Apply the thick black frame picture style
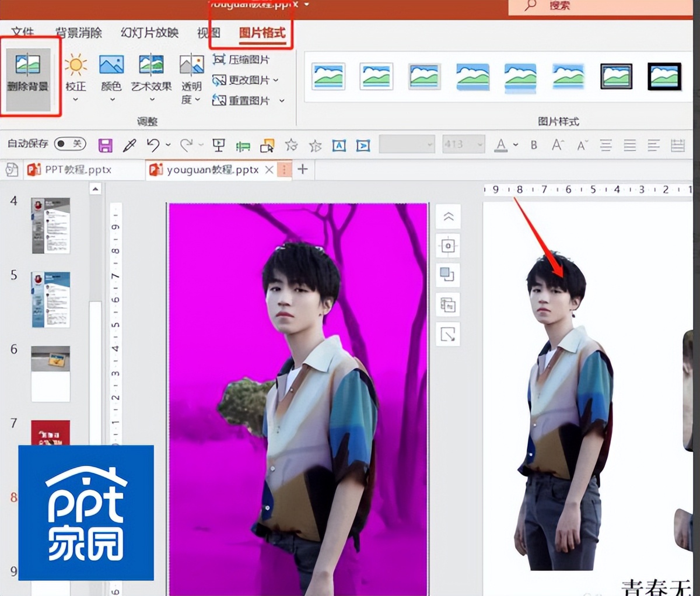700x596 pixels. click(x=664, y=76)
